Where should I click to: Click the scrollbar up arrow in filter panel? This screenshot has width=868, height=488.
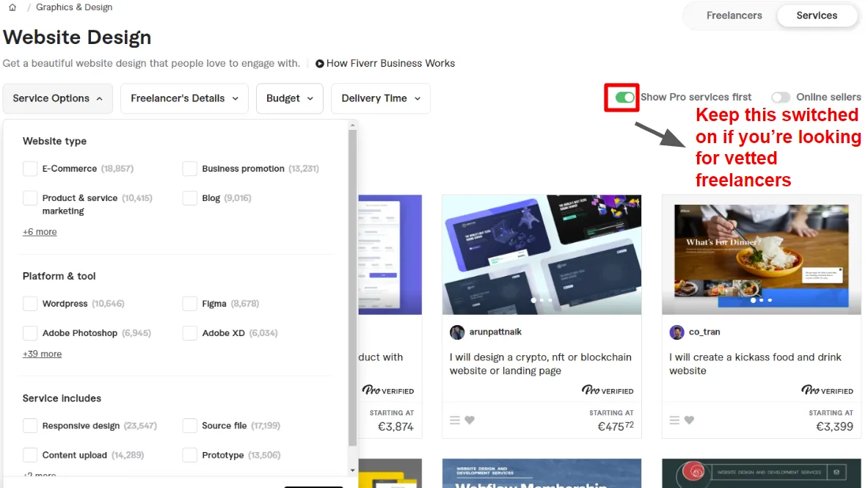[x=353, y=125]
